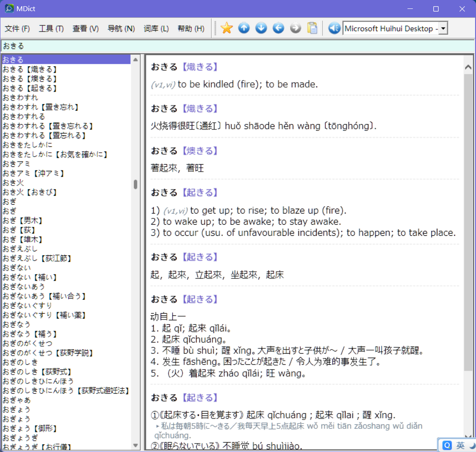Click the word list scroll-down arrow
Image resolution: width=476 pixels, height=452 pixels.
click(135, 445)
